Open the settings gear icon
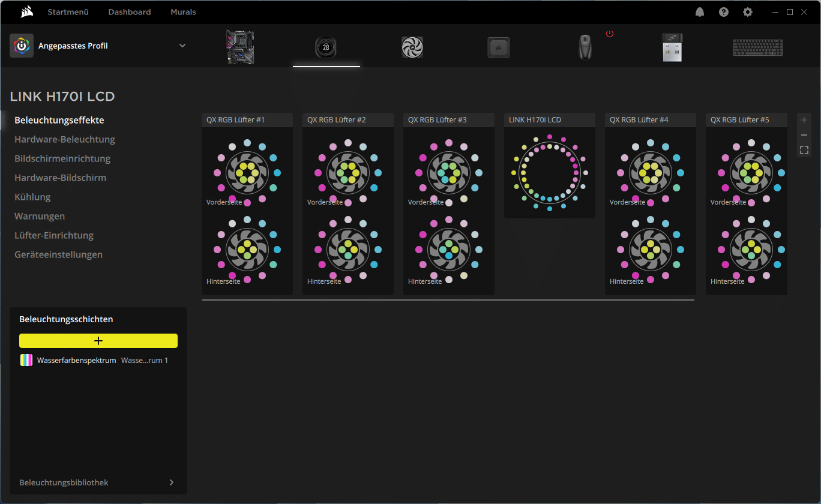 pyautogui.click(x=747, y=12)
